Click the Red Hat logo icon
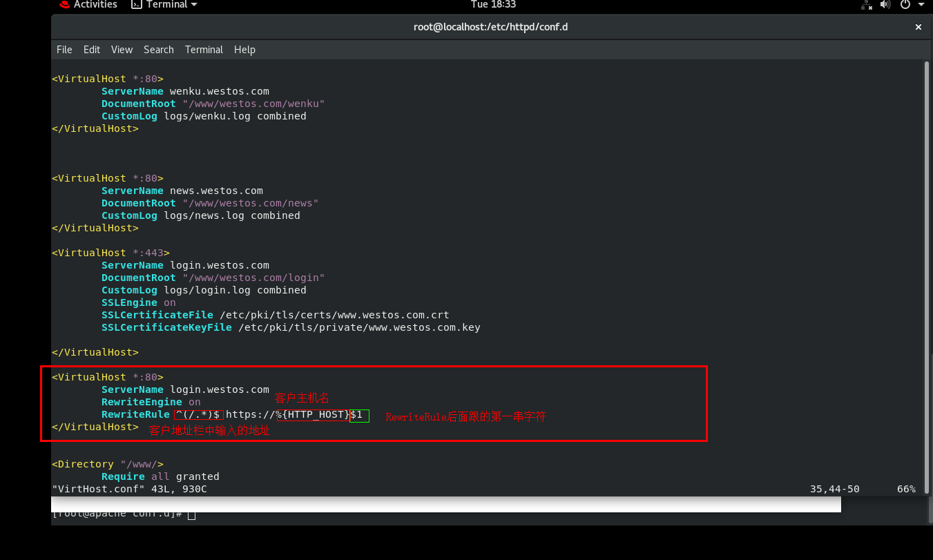This screenshot has height=560, width=933. coord(64,5)
